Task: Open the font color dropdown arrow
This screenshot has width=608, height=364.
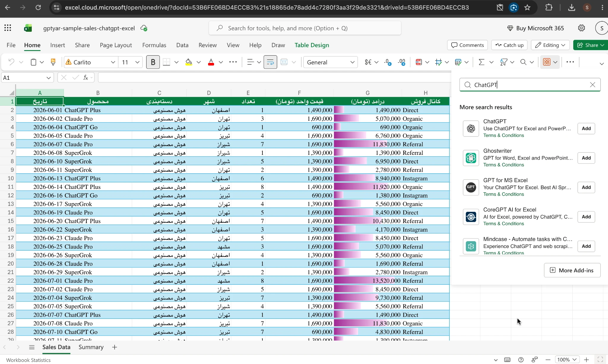Action: click(x=221, y=62)
